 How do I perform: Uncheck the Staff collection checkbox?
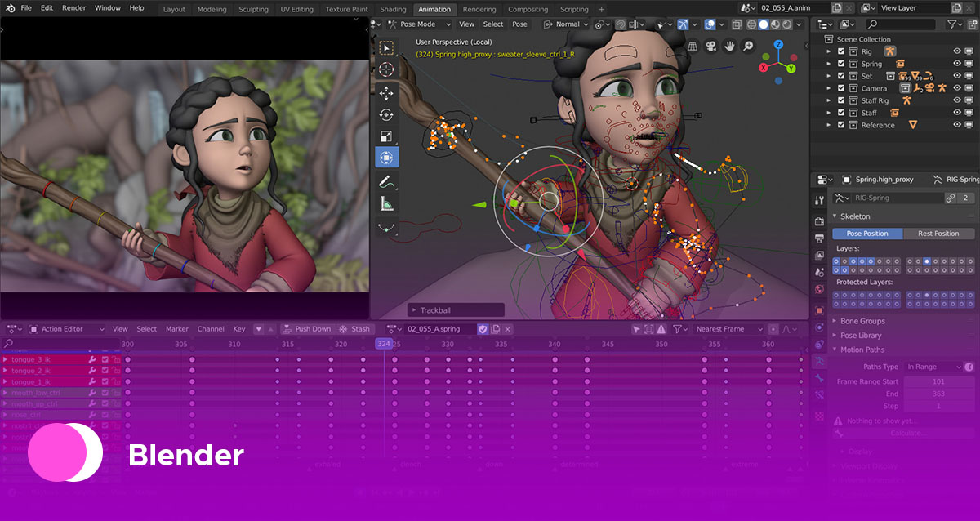pyautogui.click(x=840, y=113)
